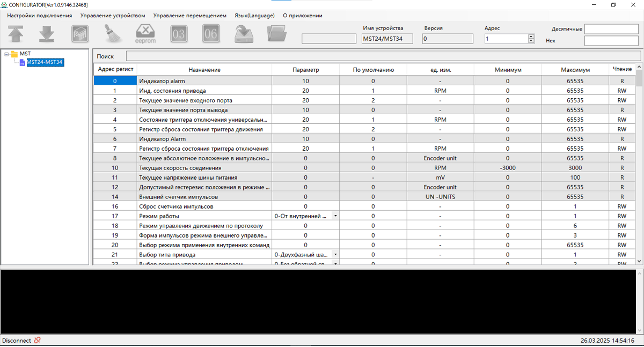Select MST24-MST34 device in tree

(45, 62)
